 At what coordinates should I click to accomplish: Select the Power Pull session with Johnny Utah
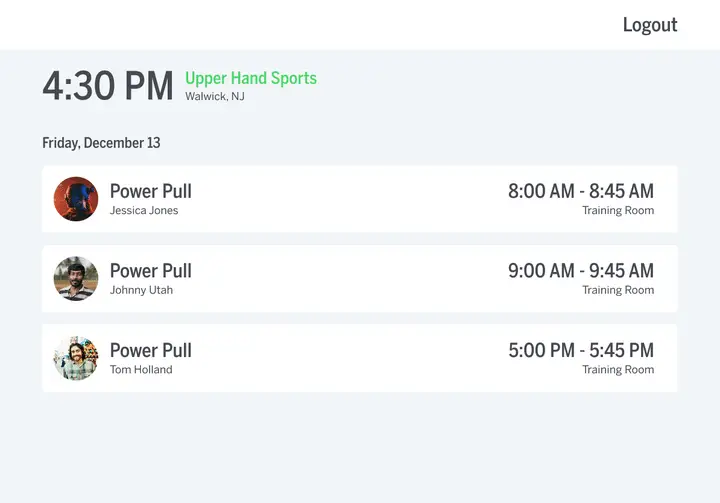360,278
